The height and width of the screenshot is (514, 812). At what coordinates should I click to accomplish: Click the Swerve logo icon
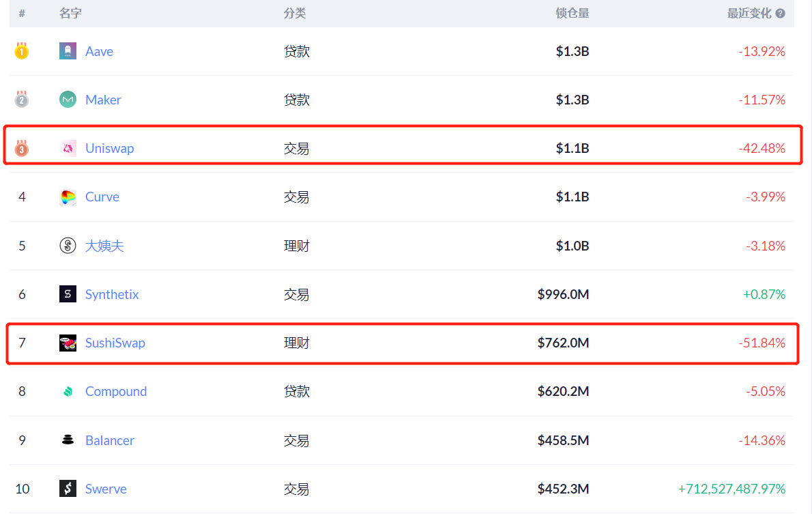click(x=68, y=489)
